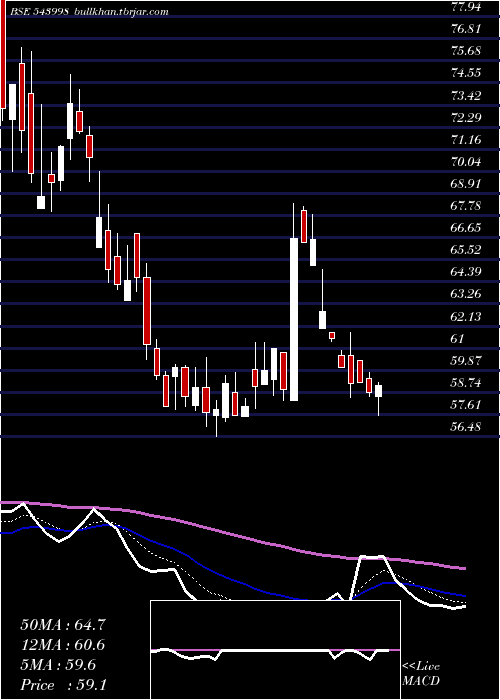This screenshot has height=700, width=500.
Task: Click the 70.04 price axis label
Action: 467,162
